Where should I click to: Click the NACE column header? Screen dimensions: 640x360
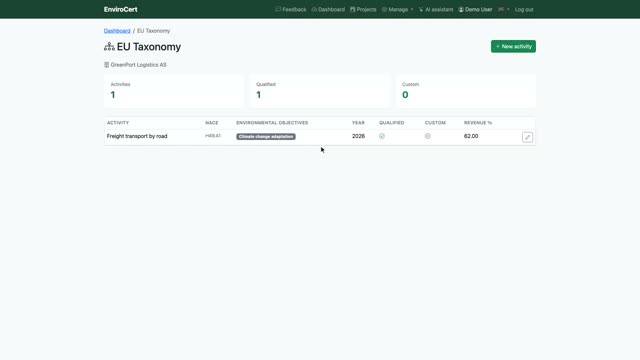pos(211,123)
